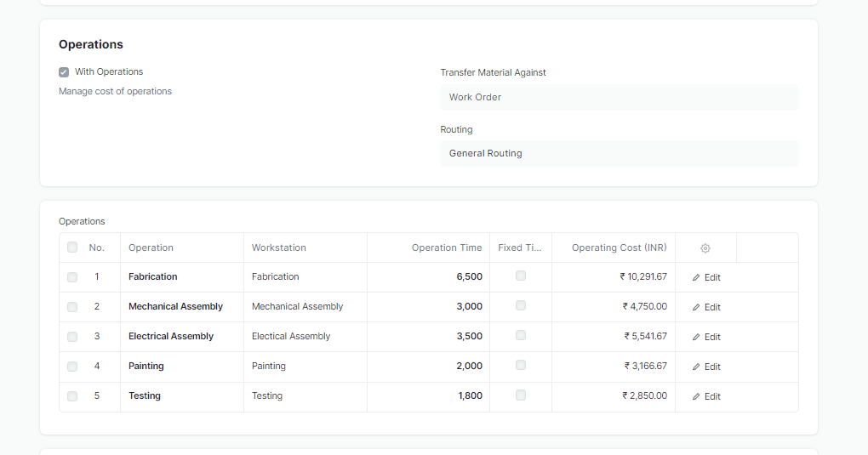Click the Operating Cost cell ₹ 4,750.00
The height and width of the screenshot is (455, 868).
click(644, 306)
